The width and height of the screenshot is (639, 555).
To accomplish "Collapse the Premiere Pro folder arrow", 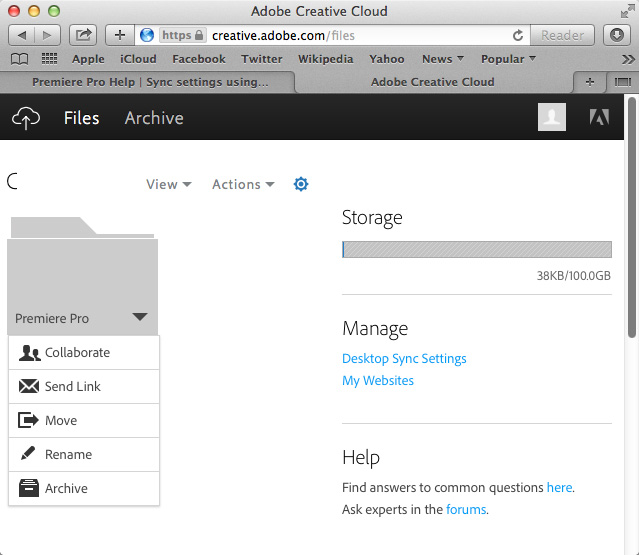I will pos(140,317).
